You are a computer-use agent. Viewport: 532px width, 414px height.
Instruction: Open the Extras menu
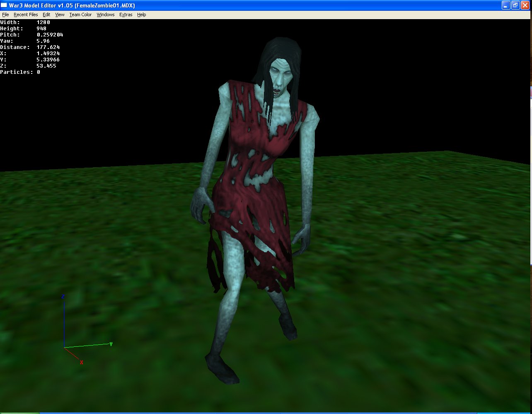point(126,15)
